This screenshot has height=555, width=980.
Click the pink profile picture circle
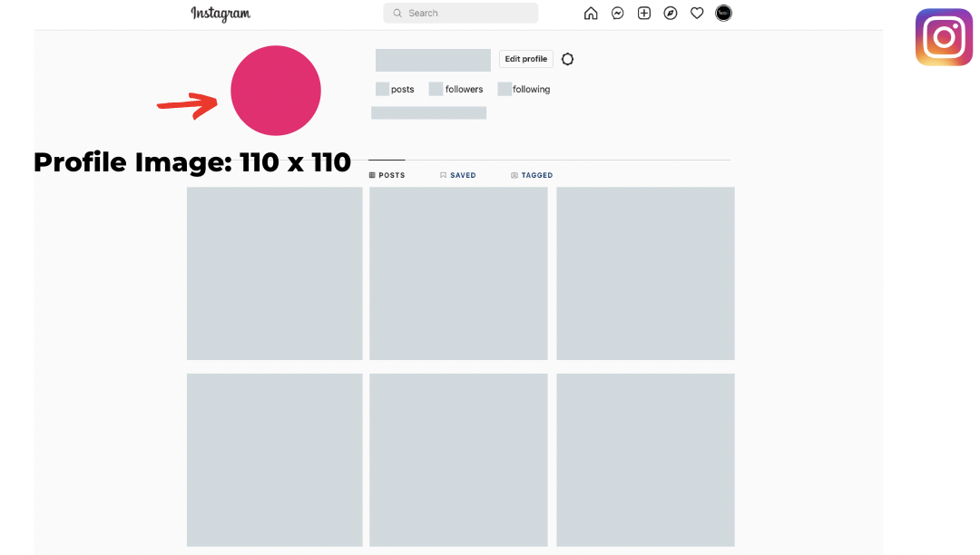click(x=276, y=91)
